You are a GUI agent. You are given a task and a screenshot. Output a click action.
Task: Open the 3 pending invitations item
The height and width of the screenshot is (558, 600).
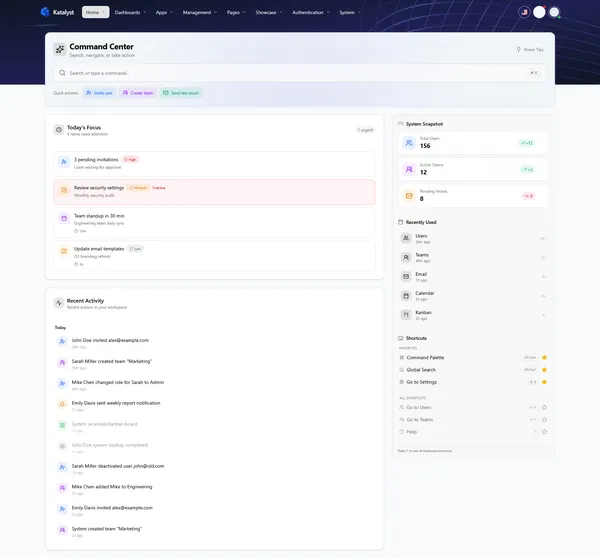pos(214,164)
